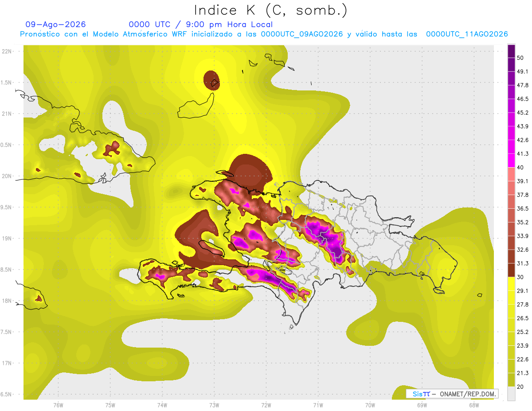Choose the olive swatch between 20 and 21.3
The width and height of the screenshot is (532, 411).
click(x=511, y=380)
